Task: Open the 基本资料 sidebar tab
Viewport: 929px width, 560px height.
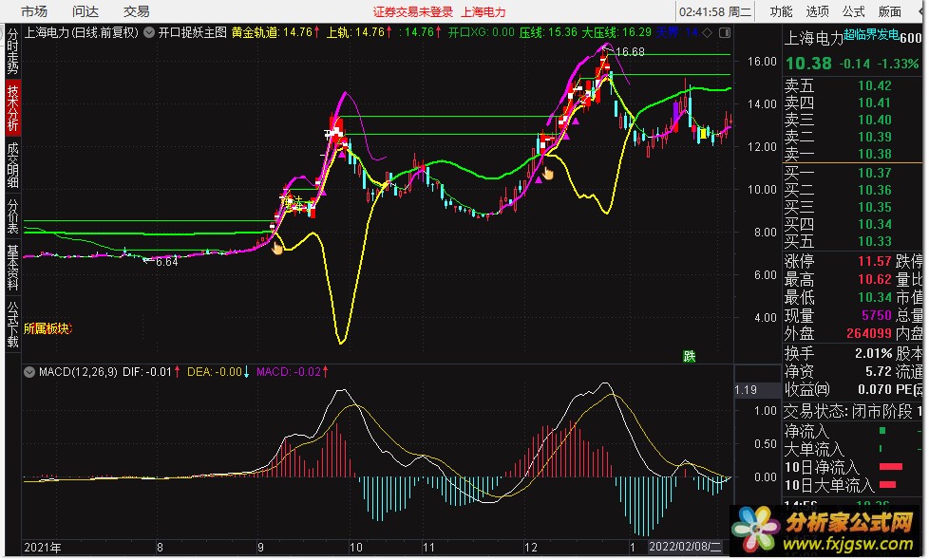Action: (12, 268)
